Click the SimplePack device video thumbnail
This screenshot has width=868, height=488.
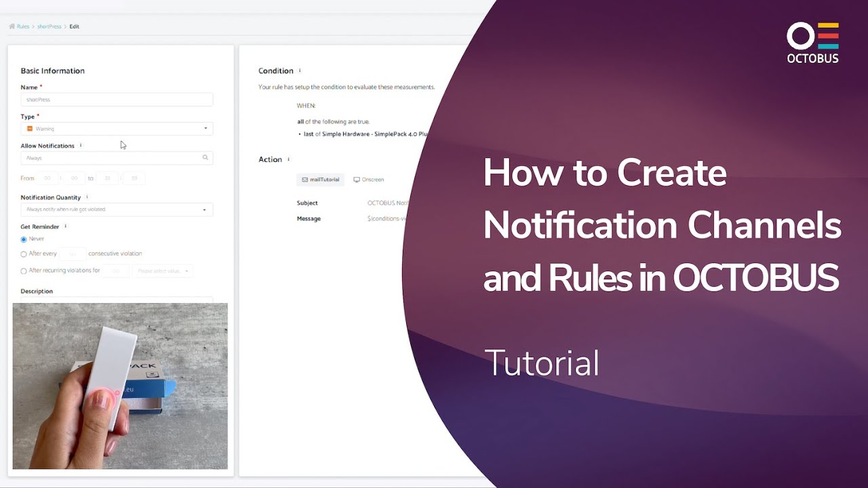click(x=120, y=386)
